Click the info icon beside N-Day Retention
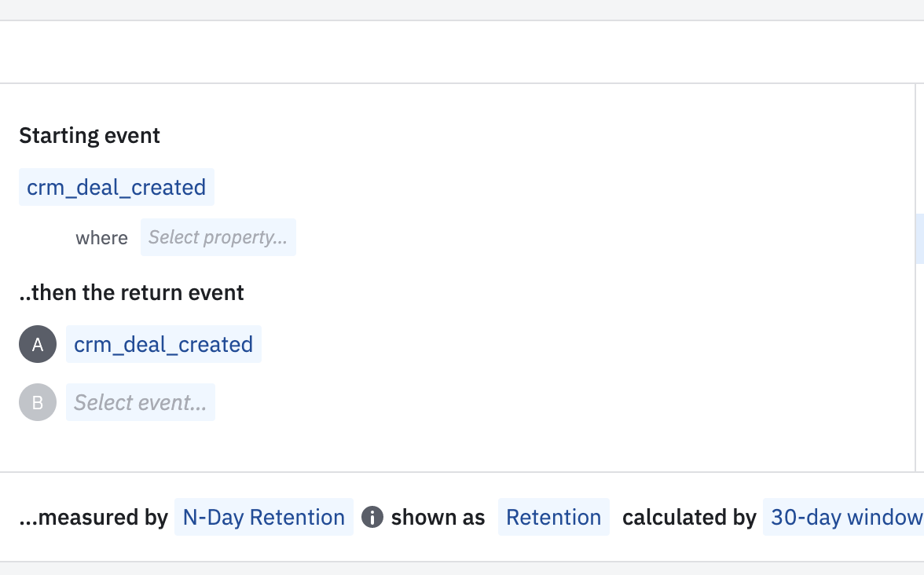The image size is (924, 575). (372, 518)
